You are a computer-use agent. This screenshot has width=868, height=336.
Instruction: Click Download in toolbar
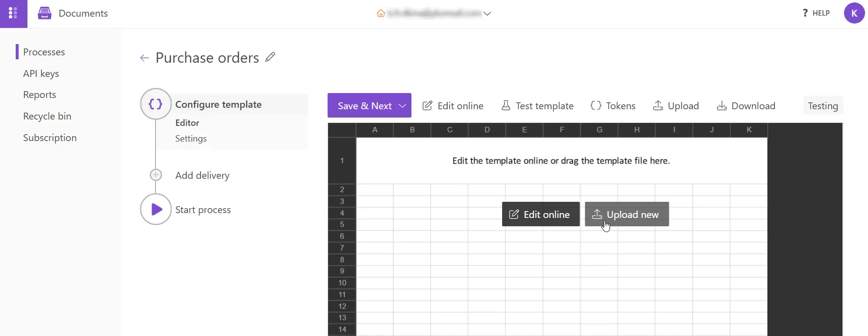(746, 106)
